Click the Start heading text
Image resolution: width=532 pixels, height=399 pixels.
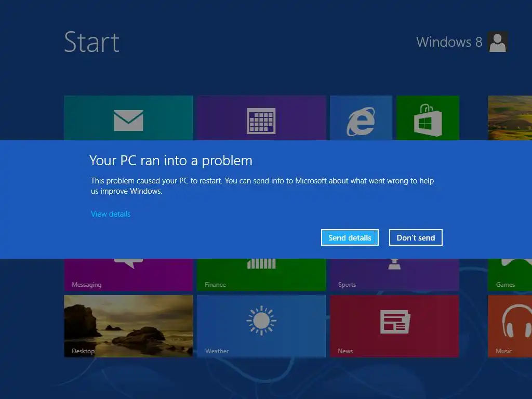[91, 42]
